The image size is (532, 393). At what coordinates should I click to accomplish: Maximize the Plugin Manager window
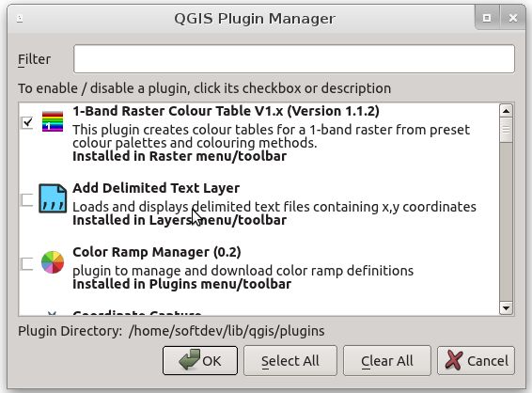pos(487,18)
